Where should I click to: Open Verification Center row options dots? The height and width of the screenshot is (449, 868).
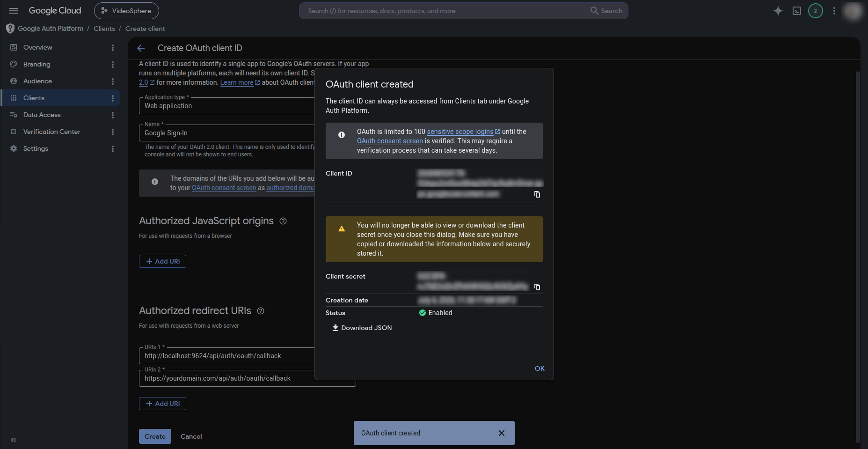(x=113, y=132)
